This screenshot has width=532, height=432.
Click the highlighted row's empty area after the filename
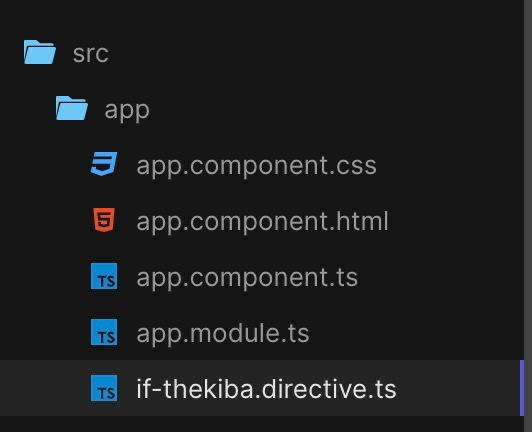458,388
